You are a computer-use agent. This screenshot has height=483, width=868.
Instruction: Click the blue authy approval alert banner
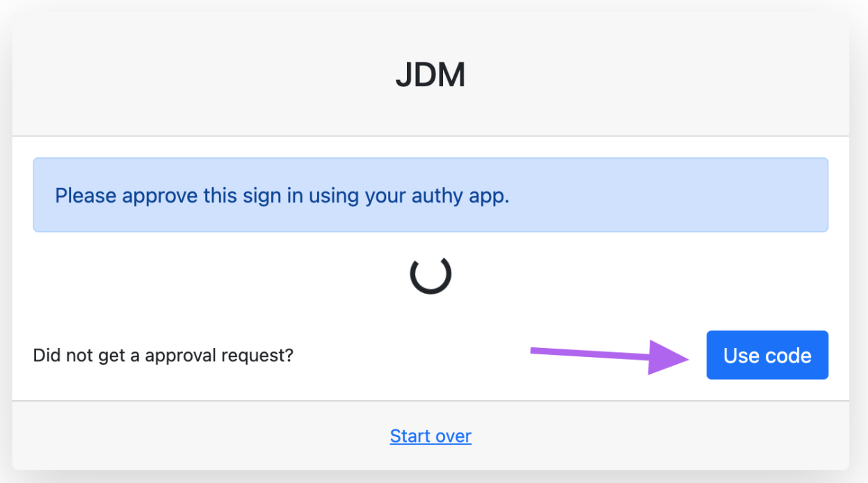pyautogui.click(x=431, y=195)
